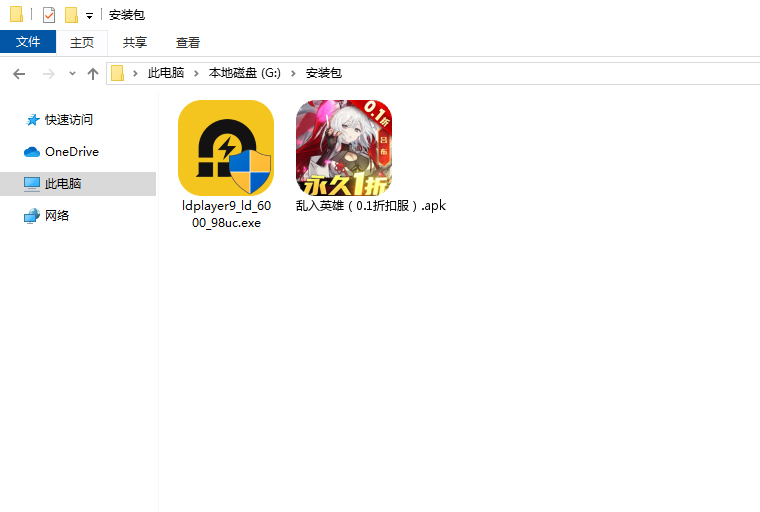Screen dimensions: 760x512
Task: Click the Forward navigation arrow
Action: click(x=48, y=74)
